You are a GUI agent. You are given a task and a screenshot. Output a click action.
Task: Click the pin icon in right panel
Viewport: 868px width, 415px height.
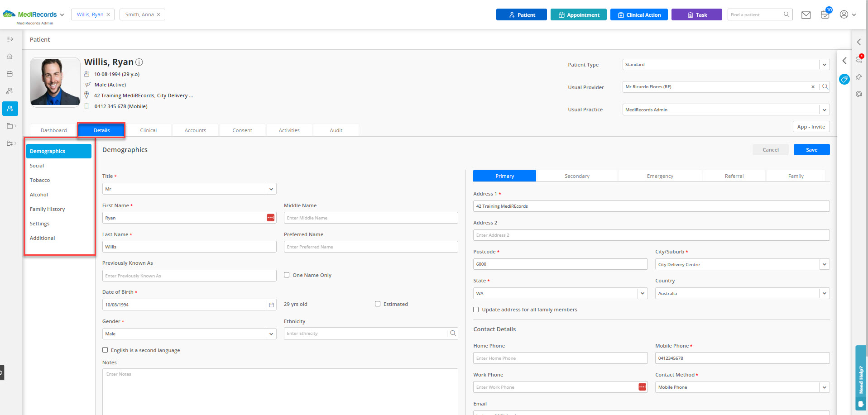tap(858, 77)
